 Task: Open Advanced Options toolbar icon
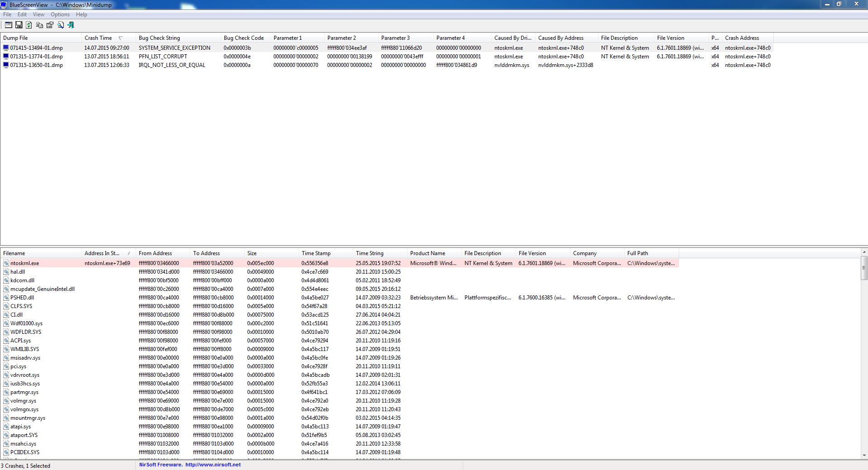click(9, 25)
